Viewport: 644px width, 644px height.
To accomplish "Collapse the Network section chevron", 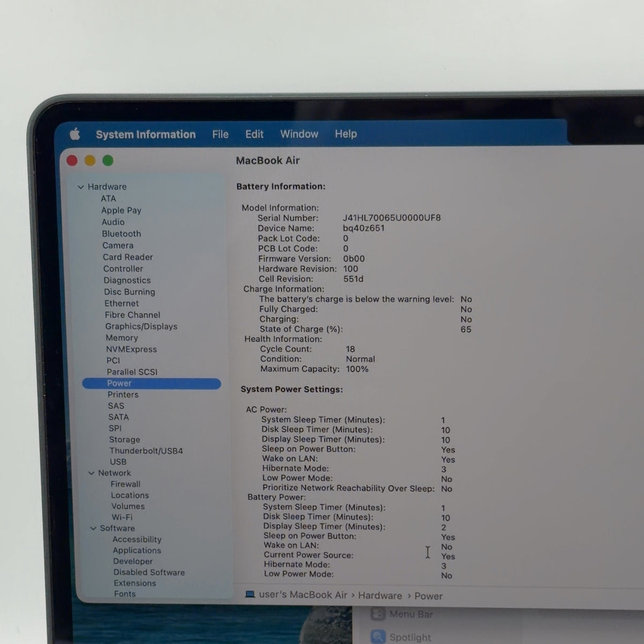I will point(91,473).
